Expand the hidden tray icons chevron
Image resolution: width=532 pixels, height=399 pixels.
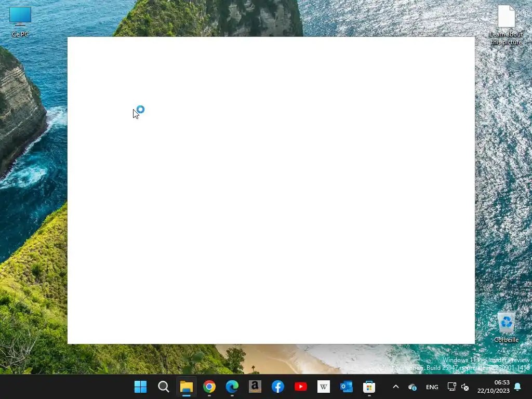coord(395,387)
